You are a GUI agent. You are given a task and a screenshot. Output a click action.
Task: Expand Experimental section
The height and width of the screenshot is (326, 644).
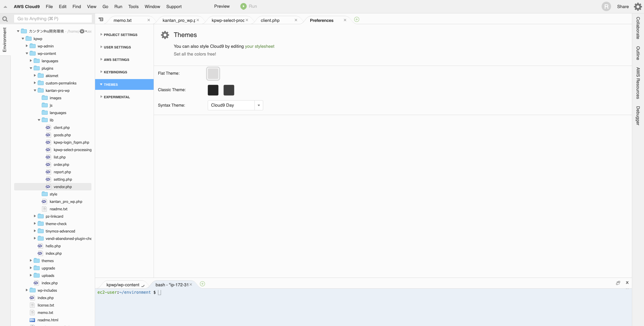[x=117, y=97]
